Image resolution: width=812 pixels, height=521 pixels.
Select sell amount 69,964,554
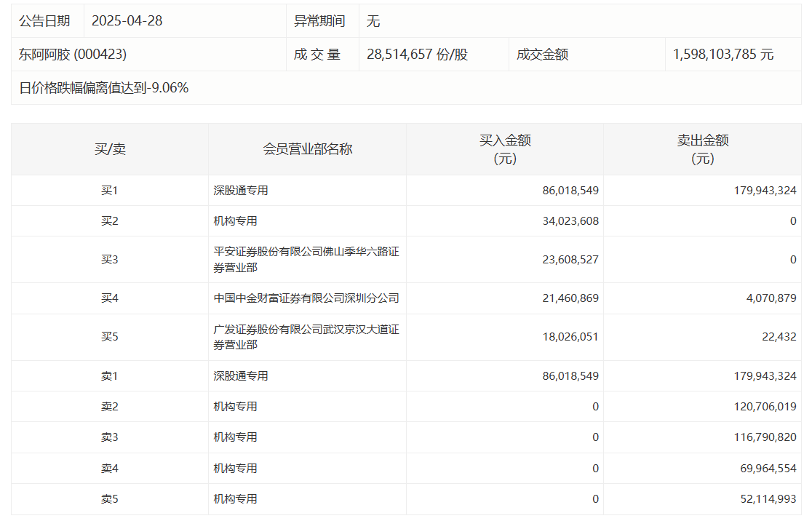pyautogui.click(x=768, y=468)
